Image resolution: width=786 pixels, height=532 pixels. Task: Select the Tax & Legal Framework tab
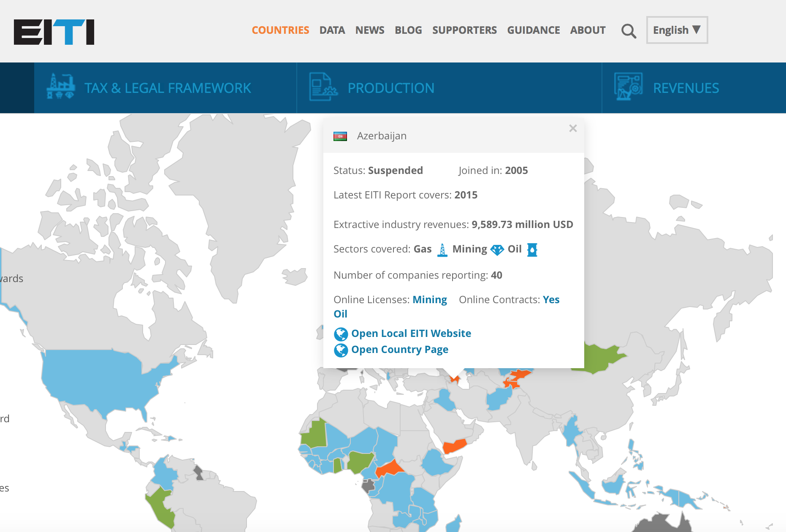[165, 88]
